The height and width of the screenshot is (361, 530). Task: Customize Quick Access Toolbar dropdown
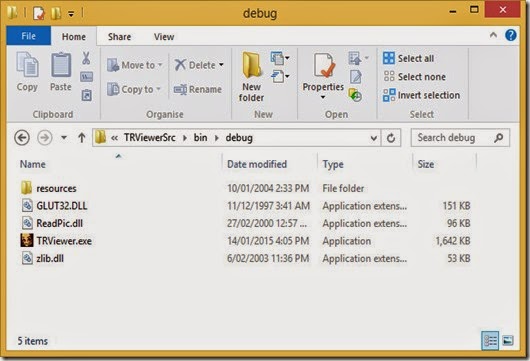tap(71, 14)
